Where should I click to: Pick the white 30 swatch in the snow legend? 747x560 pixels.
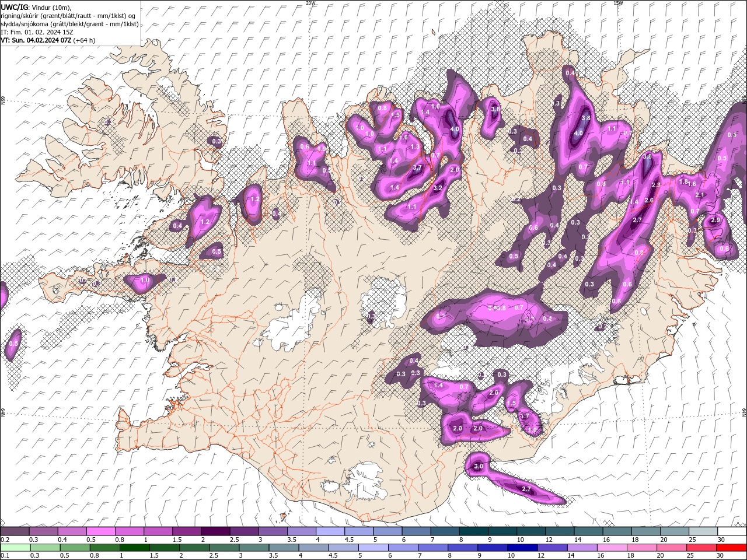[732, 531]
